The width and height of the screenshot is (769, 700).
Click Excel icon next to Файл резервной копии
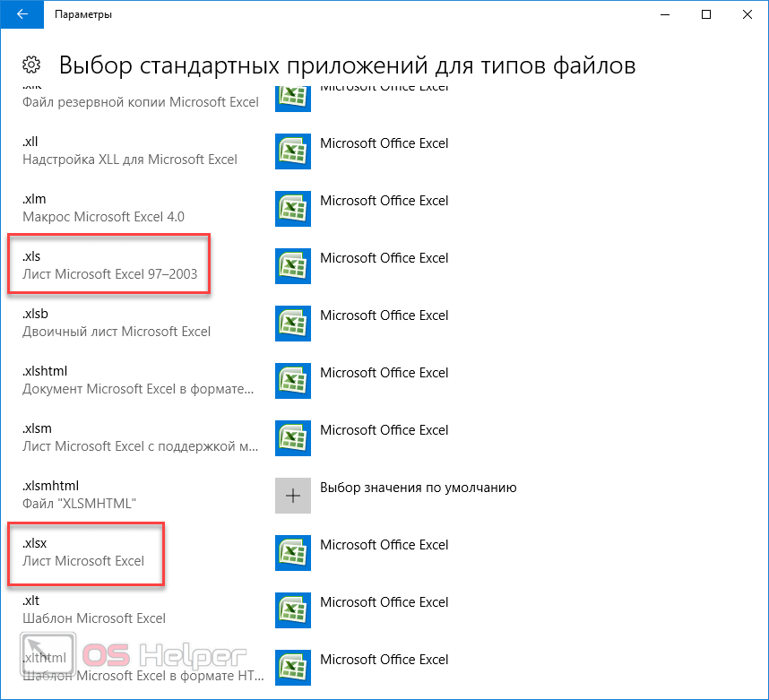click(293, 99)
